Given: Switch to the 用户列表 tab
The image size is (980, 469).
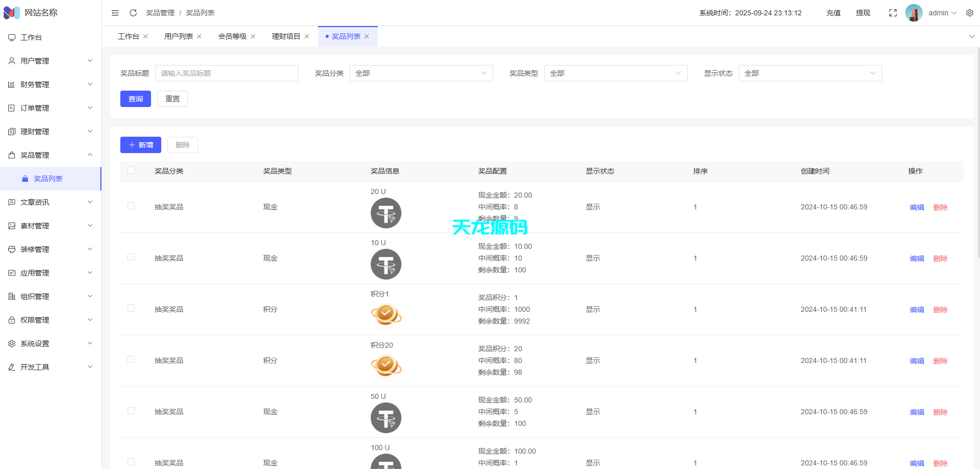Looking at the screenshot, I should tap(178, 36).
